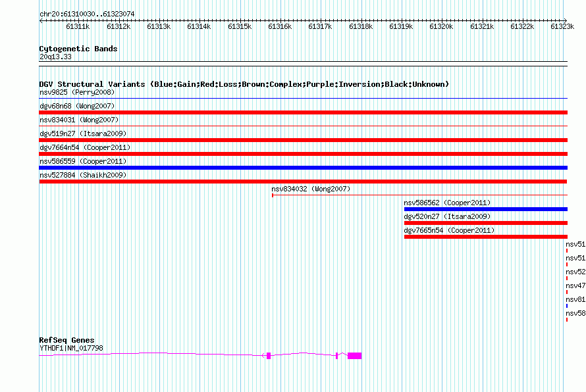586x392 pixels.
Task: Click ruler coordinate 61321k
Action: 482,26
